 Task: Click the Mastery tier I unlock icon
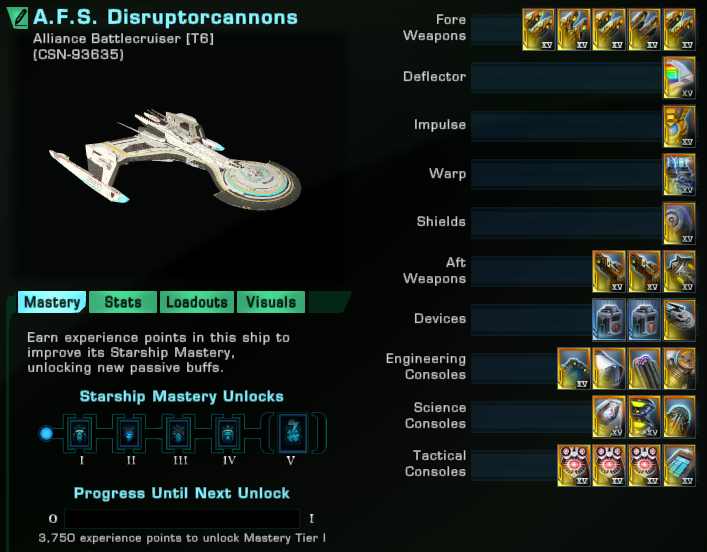81,433
